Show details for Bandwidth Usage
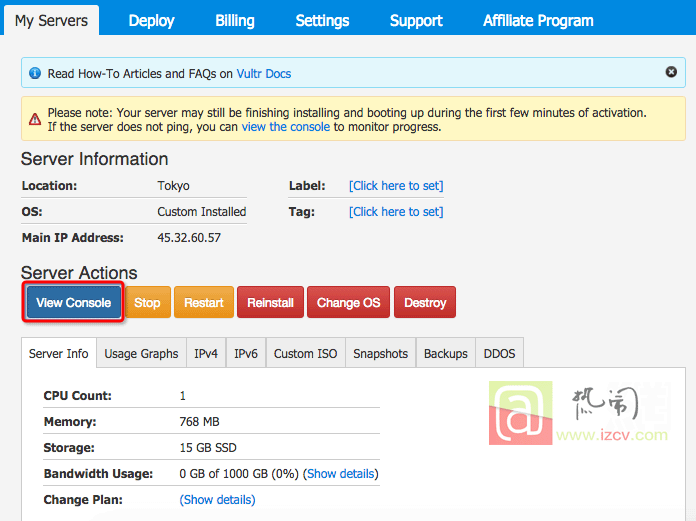Screen dimensions: 696x521 pyautogui.click(x=340, y=474)
